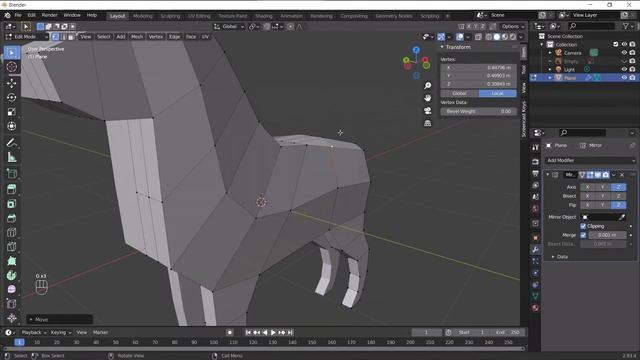The image size is (640, 360).
Task: Collapse the Transform panel
Action: (x=442, y=47)
